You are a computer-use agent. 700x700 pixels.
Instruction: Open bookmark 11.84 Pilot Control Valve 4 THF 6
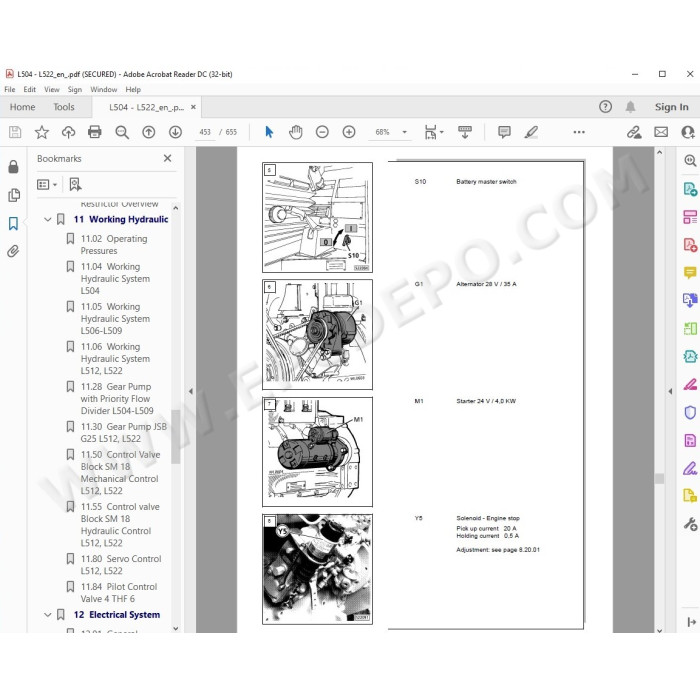click(119, 593)
